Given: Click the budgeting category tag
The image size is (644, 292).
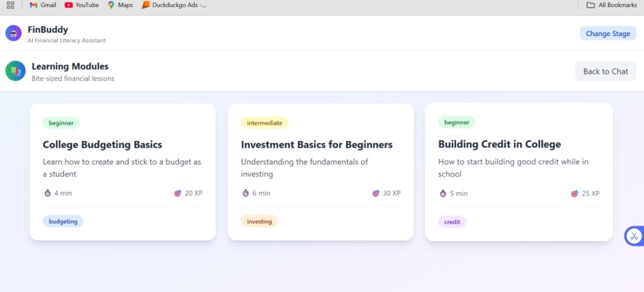Looking at the screenshot, I should pos(63,222).
